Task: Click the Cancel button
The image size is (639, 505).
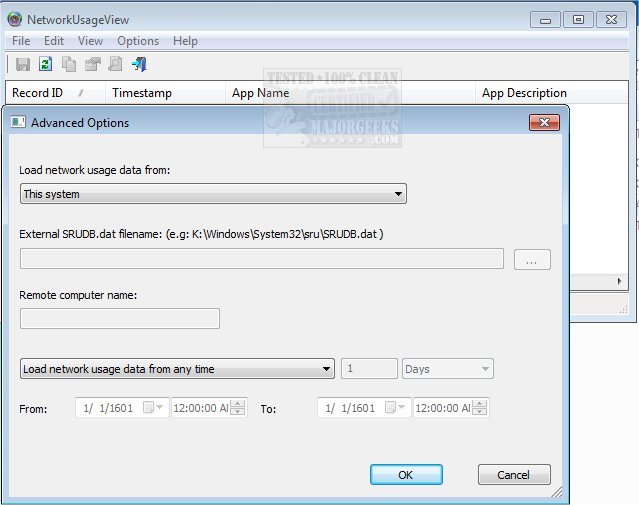Action: (x=514, y=474)
